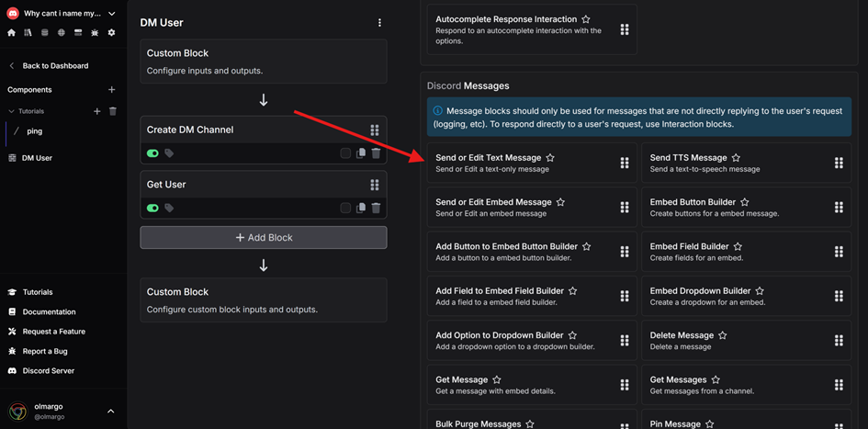Open the DM User options kebab menu
The height and width of the screenshot is (429, 868).
(379, 23)
